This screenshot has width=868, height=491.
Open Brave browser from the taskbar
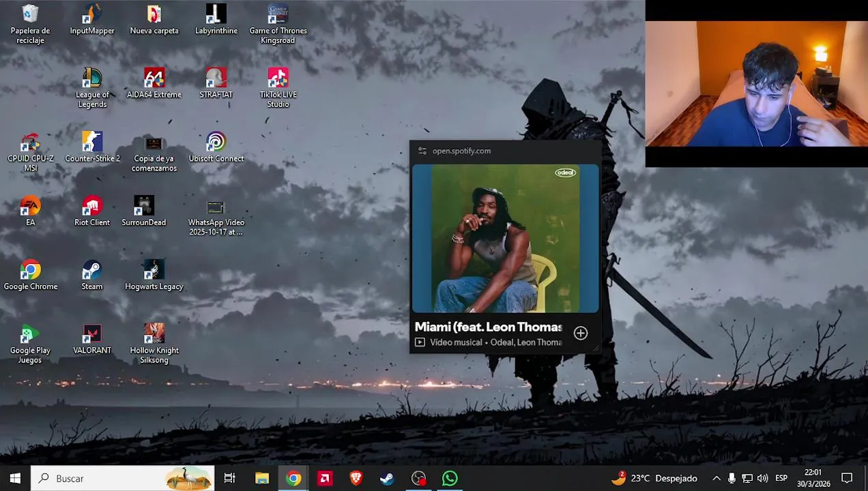coord(356,478)
